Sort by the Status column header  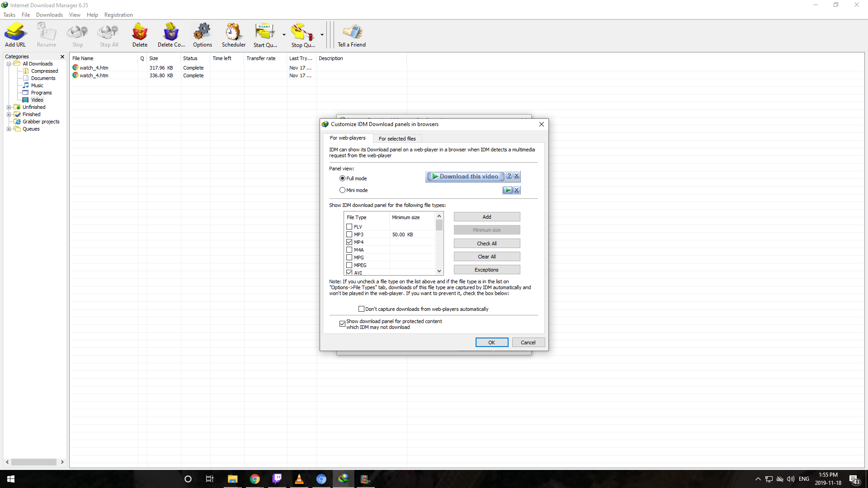(195, 58)
